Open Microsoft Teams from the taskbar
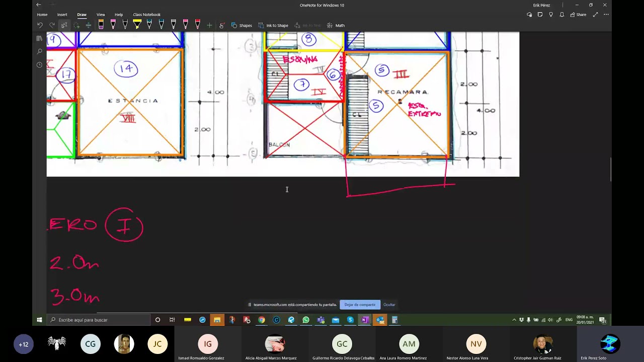The width and height of the screenshot is (644, 362). point(320,320)
